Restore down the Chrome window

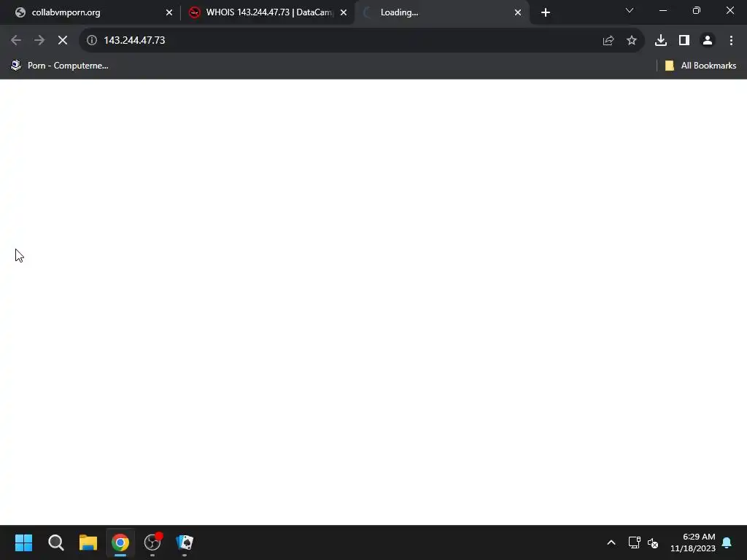(697, 10)
